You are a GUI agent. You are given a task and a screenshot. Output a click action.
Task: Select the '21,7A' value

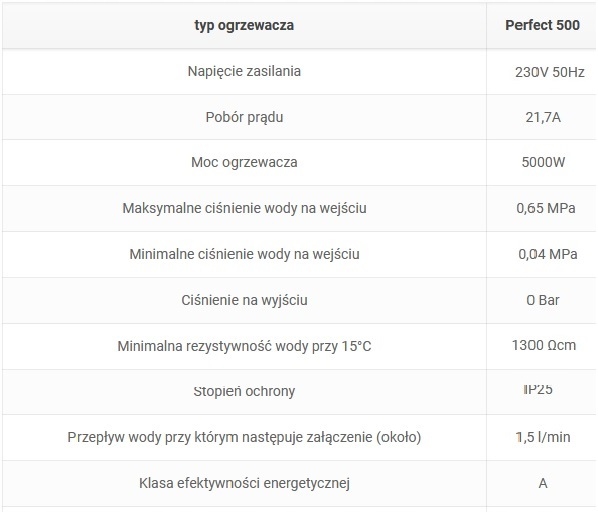click(543, 117)
